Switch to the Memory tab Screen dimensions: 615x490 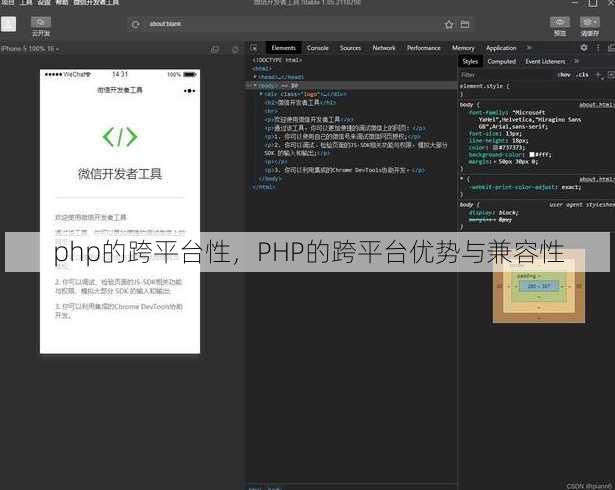pyautogui.click(x=463, y=48)
